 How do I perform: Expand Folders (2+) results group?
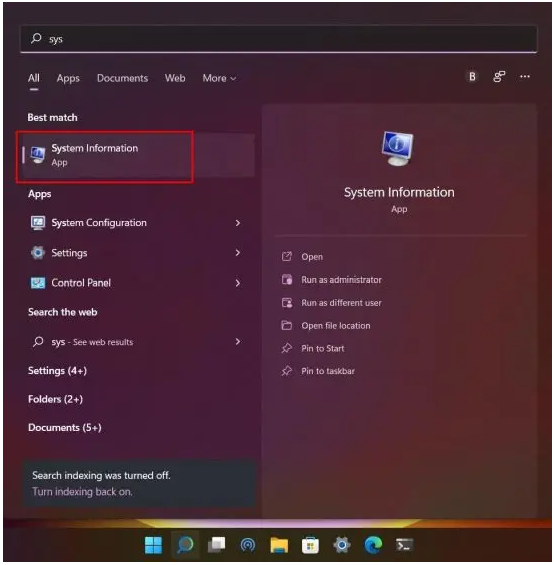tap(56, 399)
